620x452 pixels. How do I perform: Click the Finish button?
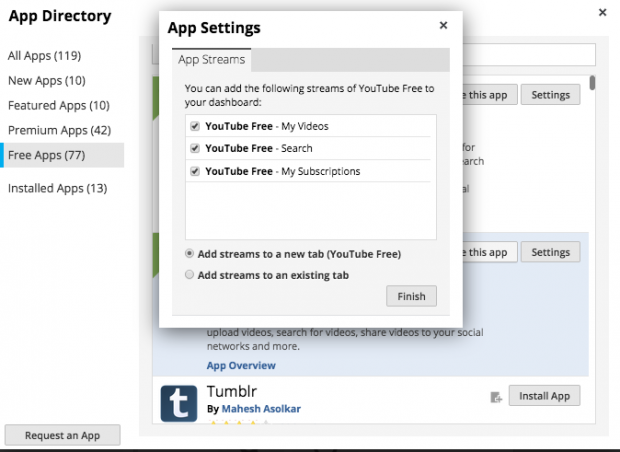click(x=411, y=296)
